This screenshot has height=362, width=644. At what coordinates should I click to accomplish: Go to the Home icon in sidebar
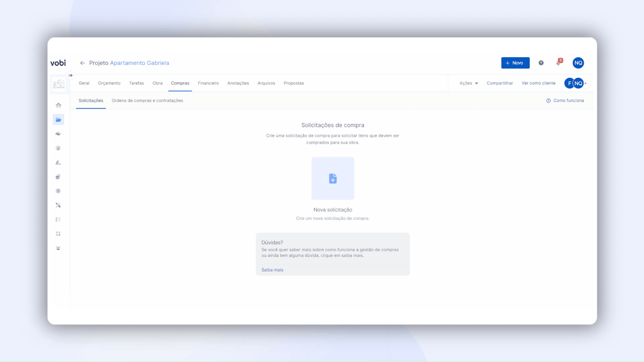point(58,105)
